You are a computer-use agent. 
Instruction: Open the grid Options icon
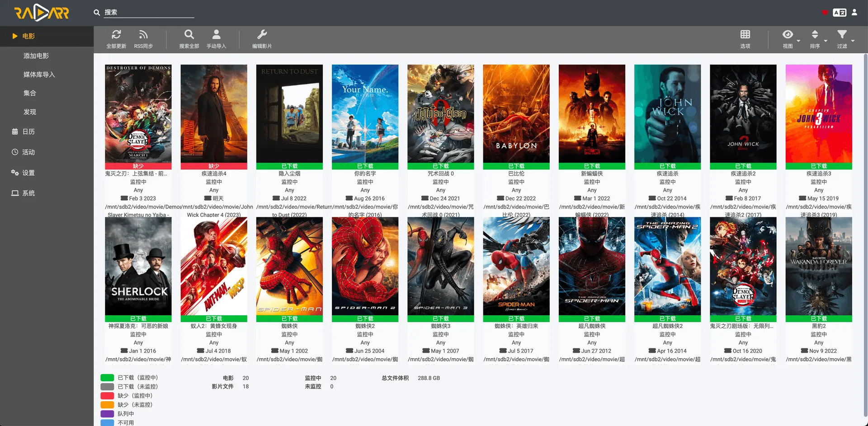(745, 35)
